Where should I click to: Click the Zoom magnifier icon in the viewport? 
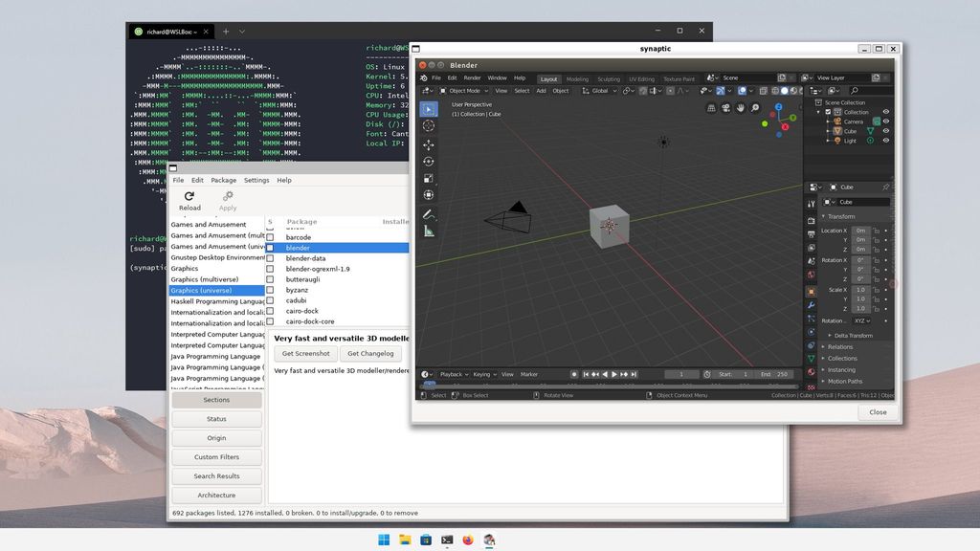(x=754, y=107)
